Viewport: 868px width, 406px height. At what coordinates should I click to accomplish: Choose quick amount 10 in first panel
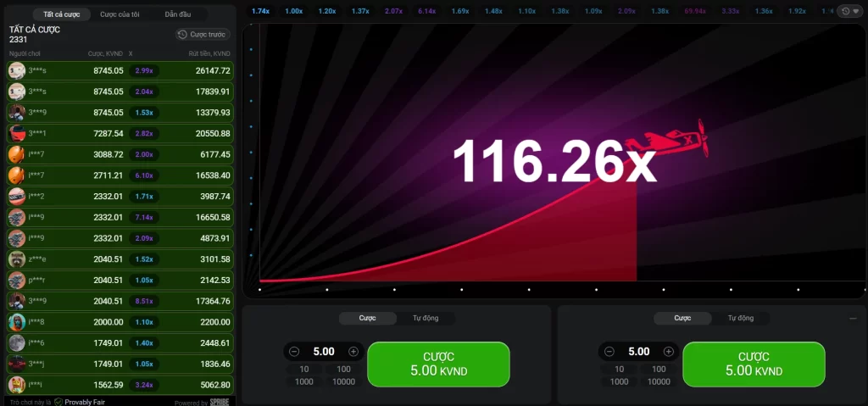tap(304, 370)
